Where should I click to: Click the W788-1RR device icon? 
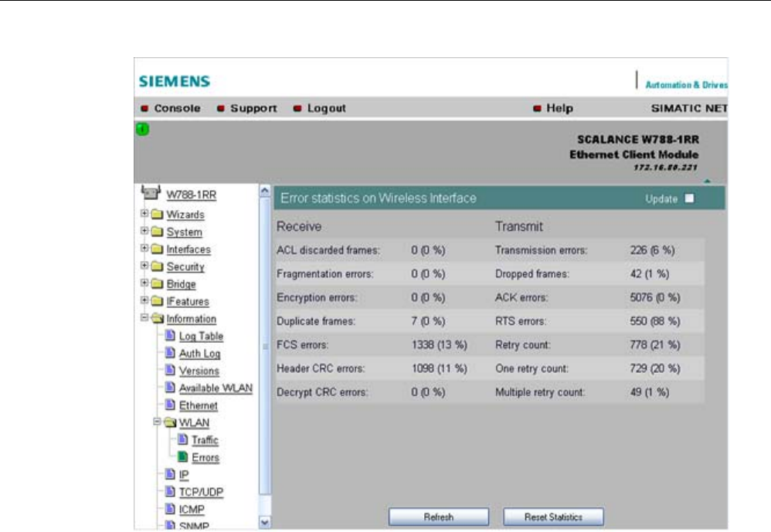[151, 192]
